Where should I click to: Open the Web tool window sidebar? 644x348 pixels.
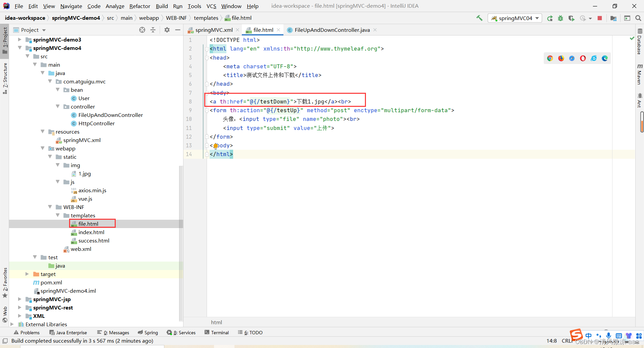[5, 315]
